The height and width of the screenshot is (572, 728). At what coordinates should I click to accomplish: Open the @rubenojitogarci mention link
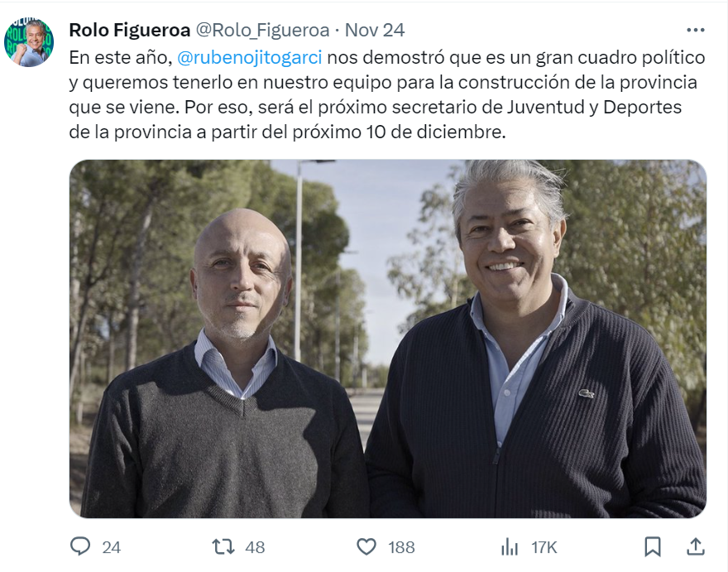[250, 58]
